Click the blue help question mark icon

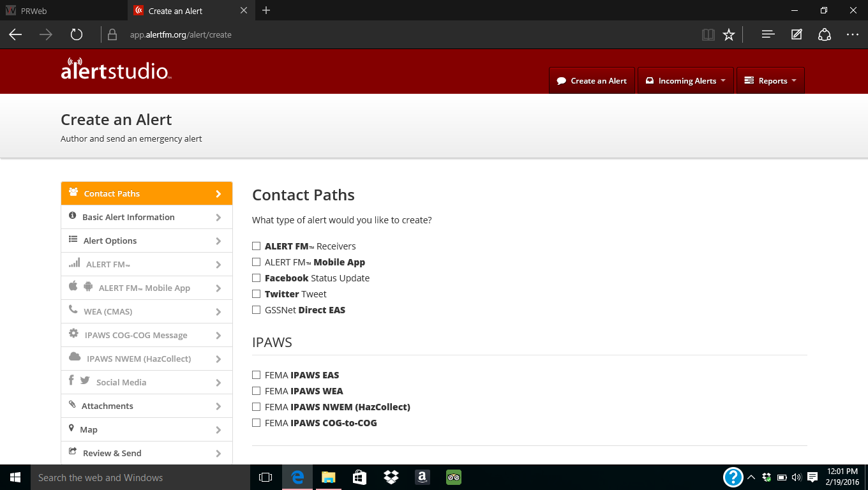733,477
